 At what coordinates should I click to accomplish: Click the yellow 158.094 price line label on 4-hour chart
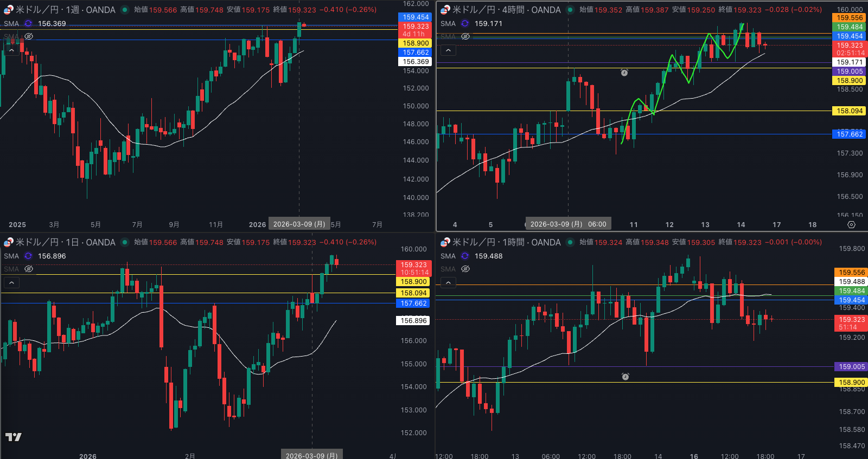[x=849, y=111]
